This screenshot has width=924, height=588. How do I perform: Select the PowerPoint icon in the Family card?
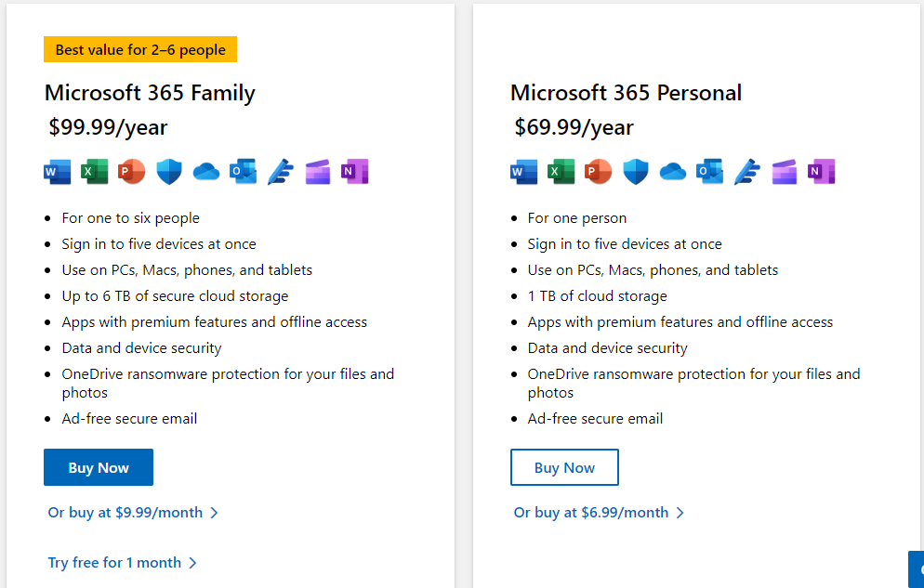pos(132,172)
